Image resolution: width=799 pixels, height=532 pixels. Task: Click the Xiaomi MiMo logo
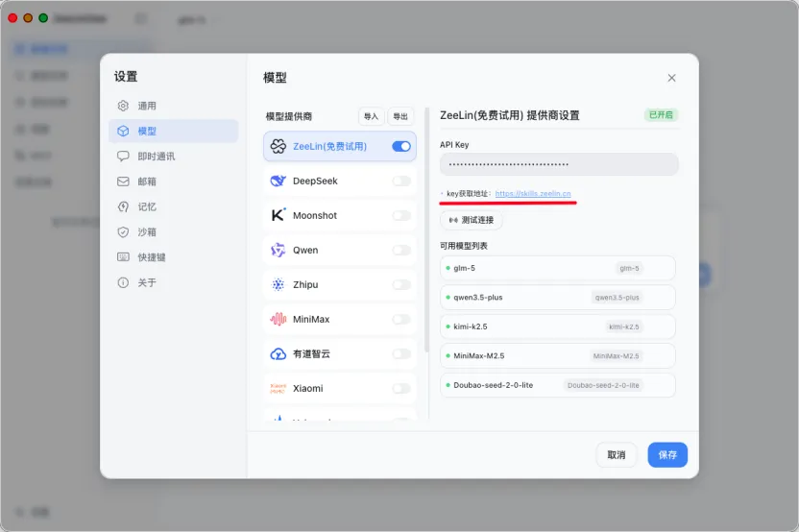(x=278, y=388)
